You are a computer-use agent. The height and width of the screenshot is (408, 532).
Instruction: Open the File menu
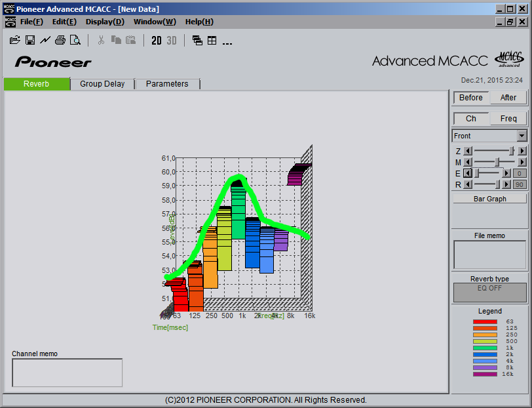[x=31, y=22]
